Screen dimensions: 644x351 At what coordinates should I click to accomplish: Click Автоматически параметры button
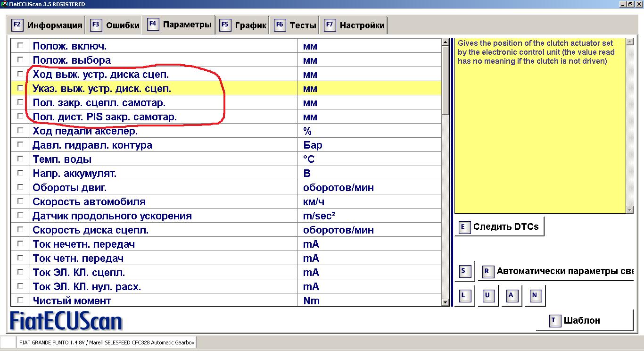click(x=556, y=271)
